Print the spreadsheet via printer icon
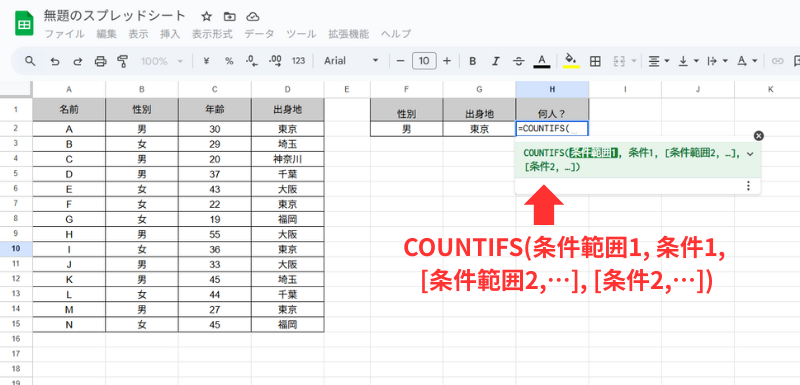The image size is (800, 385). pyautogui.click(x=101, y=61)
